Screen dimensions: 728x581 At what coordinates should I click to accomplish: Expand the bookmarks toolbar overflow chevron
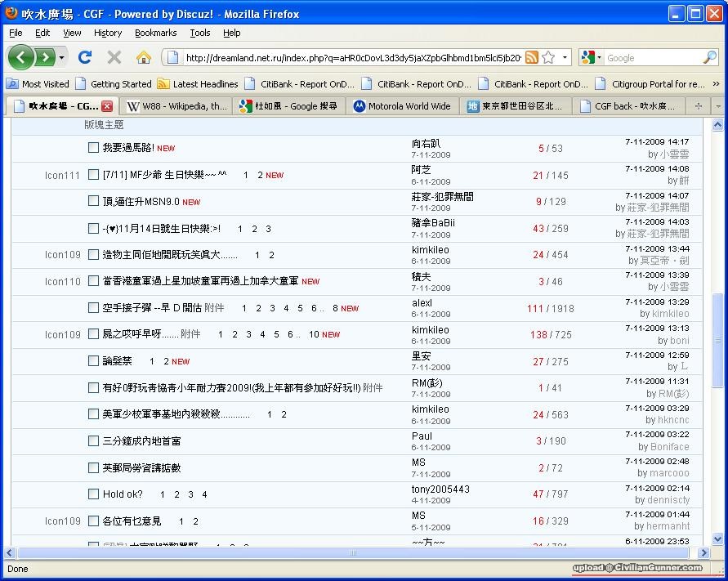(717, 83)
